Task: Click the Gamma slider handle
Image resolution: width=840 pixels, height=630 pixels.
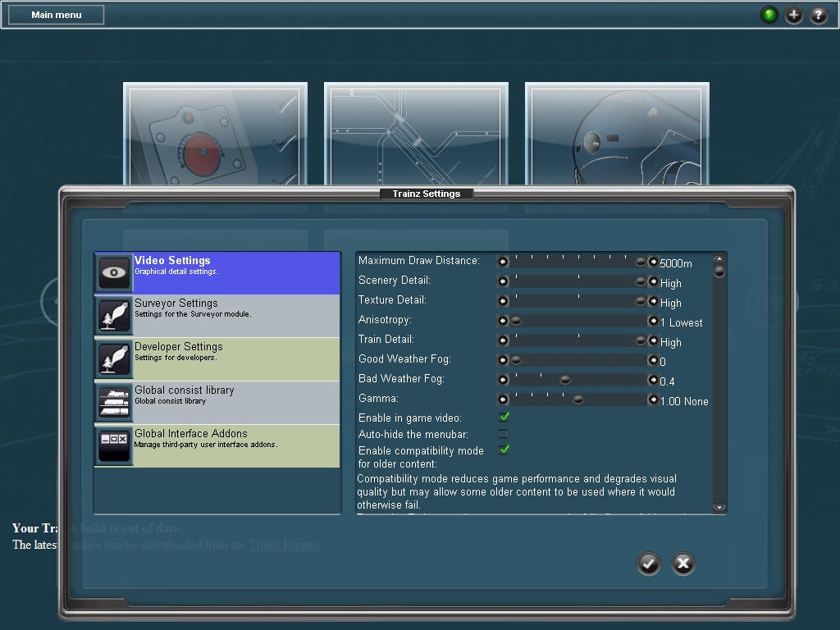Action: coord(578,400)
